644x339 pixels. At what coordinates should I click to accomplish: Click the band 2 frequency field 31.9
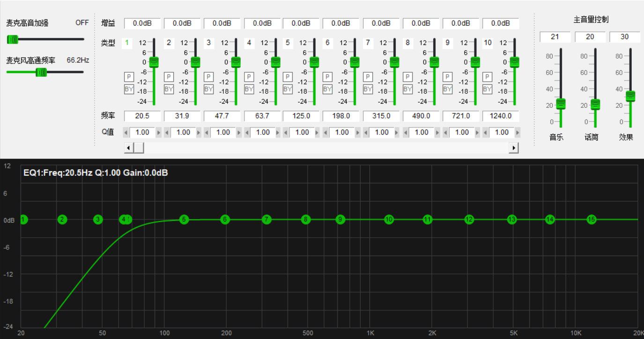pyautogui.click(x=182, y=116)
